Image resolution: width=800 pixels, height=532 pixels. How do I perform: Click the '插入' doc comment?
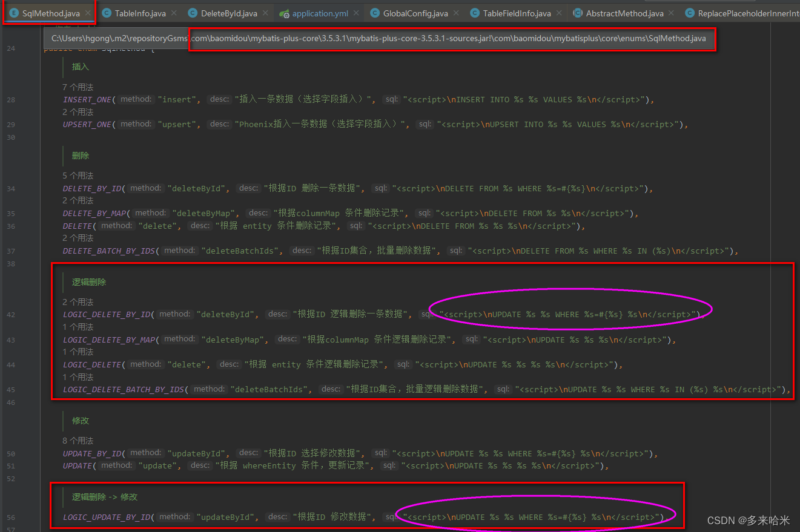point(81,67)
